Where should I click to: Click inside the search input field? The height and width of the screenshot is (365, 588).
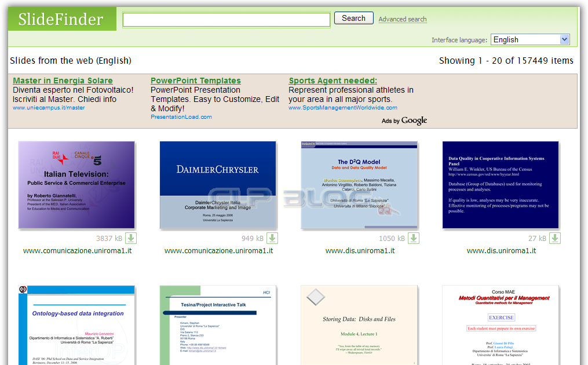click(226, 19)
